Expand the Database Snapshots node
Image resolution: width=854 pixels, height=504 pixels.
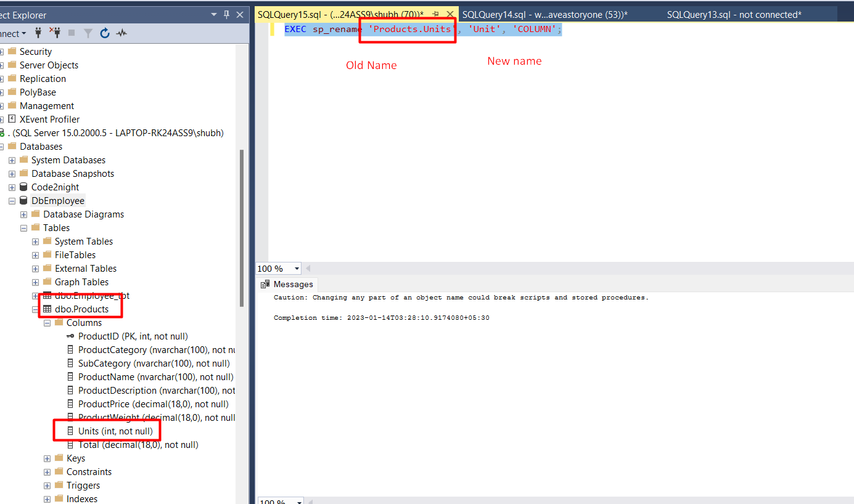pos(12,174)
